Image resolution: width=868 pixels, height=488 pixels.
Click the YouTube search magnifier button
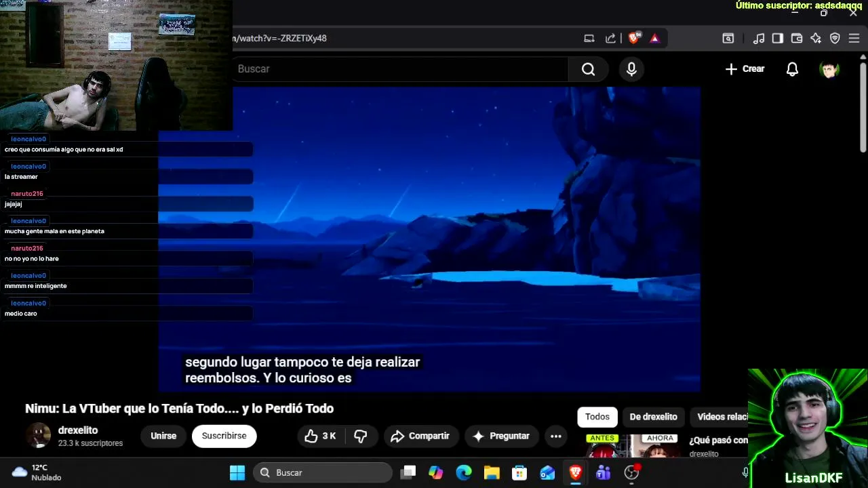(x=588, y=69)
